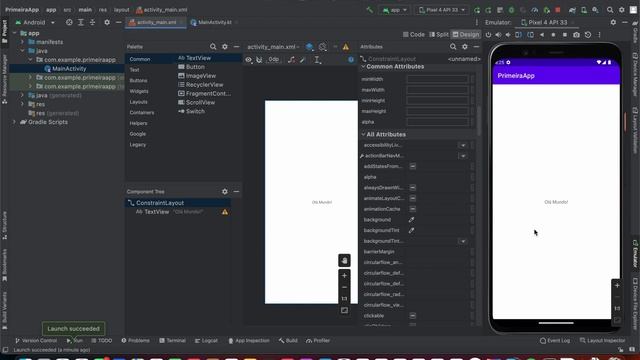Switch to Code view mode

413,35
